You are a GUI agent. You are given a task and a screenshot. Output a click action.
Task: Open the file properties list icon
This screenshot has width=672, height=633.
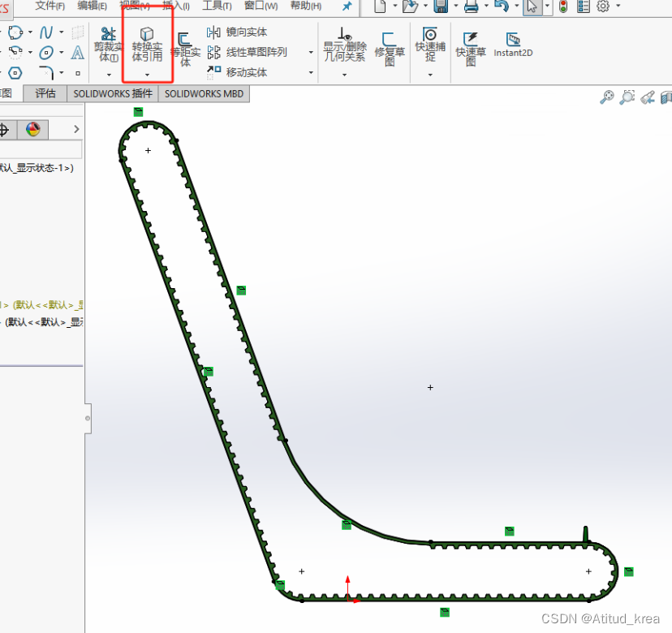click(584, 6)
